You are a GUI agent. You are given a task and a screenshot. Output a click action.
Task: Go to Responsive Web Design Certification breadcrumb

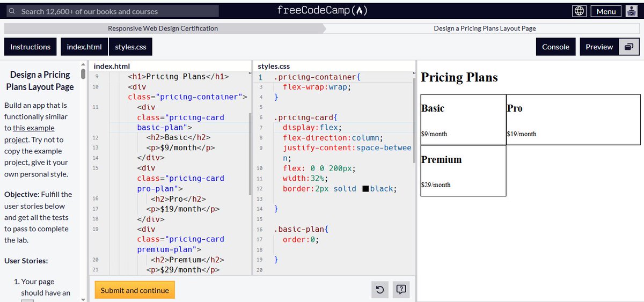163,28
